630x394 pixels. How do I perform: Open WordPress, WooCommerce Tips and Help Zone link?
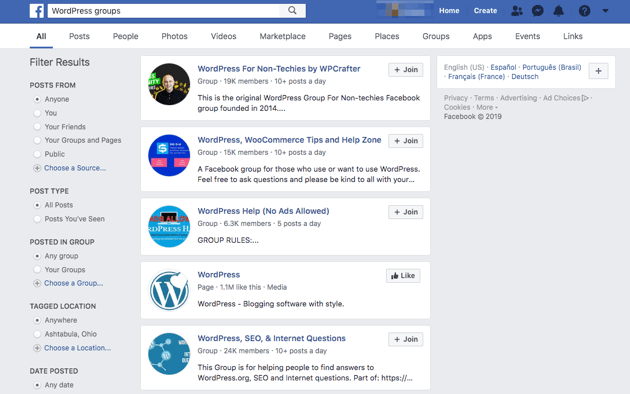[289, 140]
